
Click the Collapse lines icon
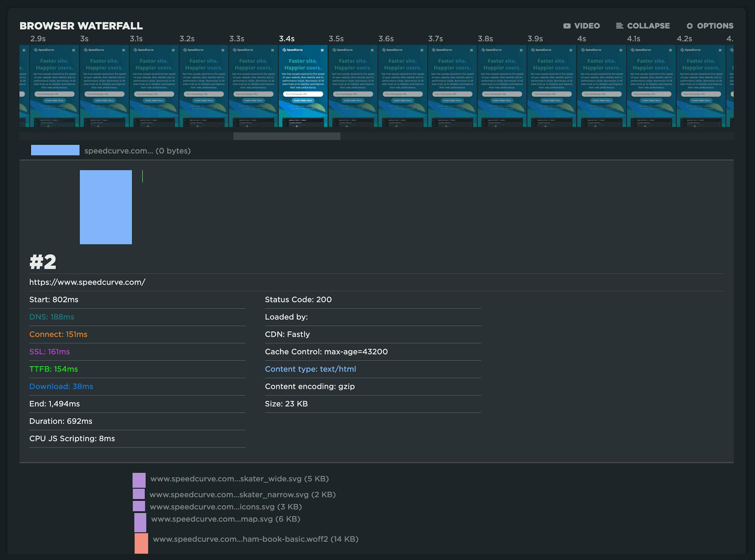(619, 26)
